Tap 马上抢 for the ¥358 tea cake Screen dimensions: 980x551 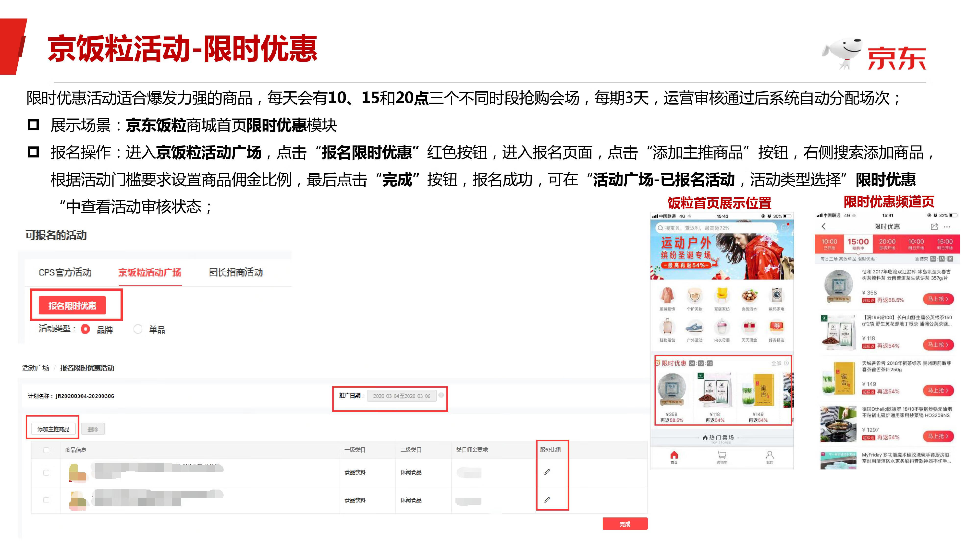tap(938, 299)
